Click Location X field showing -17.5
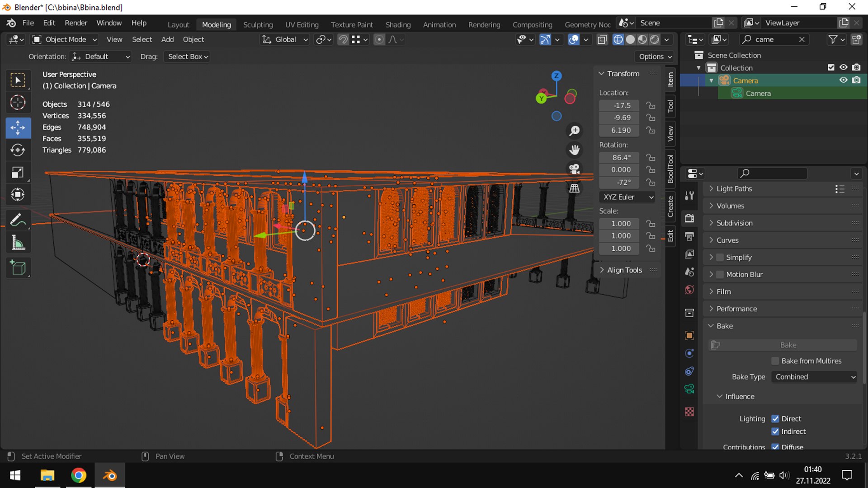The width and height of the screenshot is (868, 488). coord(619,106)
